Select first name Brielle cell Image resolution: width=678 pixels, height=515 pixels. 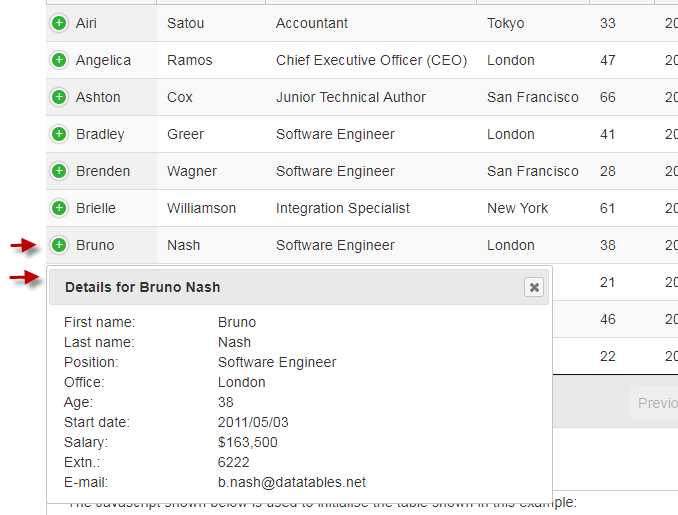tap(102, 208)
